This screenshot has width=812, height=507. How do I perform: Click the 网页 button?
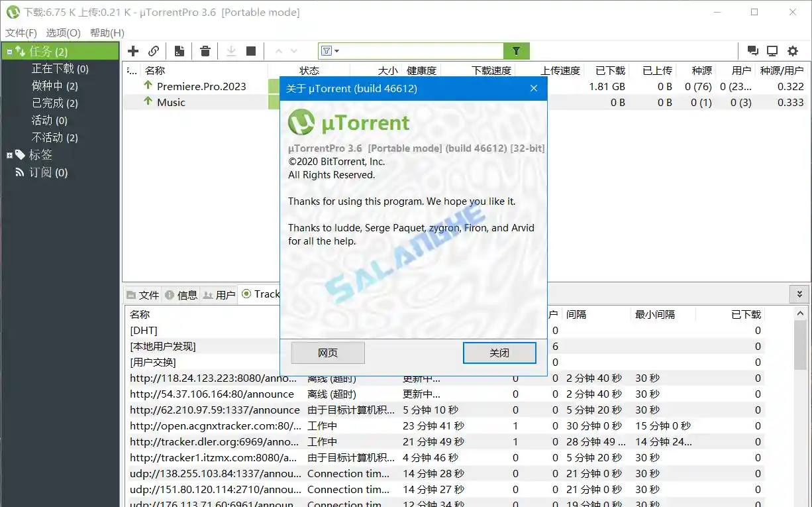(327, 353)
